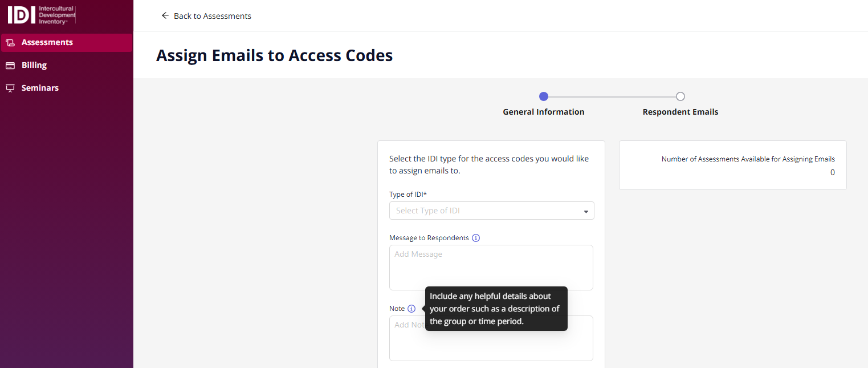Image resolution: width=868 pixels, height=368 pixels.
Task: Click the Seminars presentation icon in the sidebar
Action: click(x=10, y=88)
